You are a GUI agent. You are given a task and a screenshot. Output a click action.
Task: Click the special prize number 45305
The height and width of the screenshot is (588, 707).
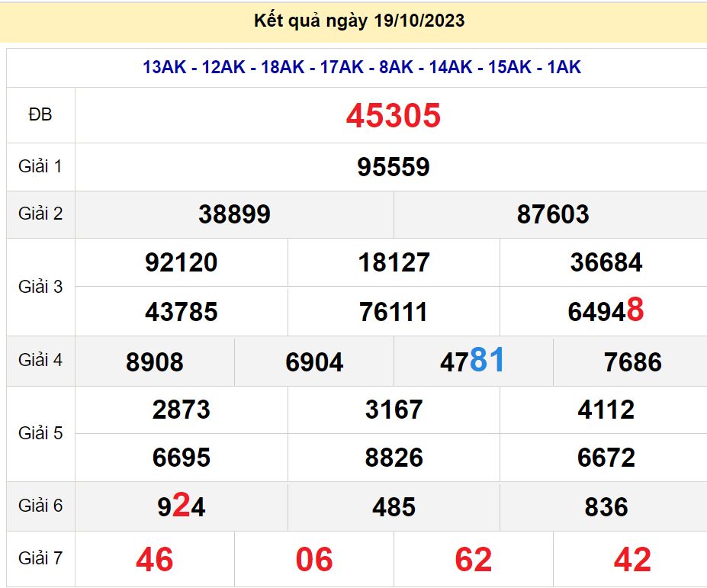[x=393, y=116]
